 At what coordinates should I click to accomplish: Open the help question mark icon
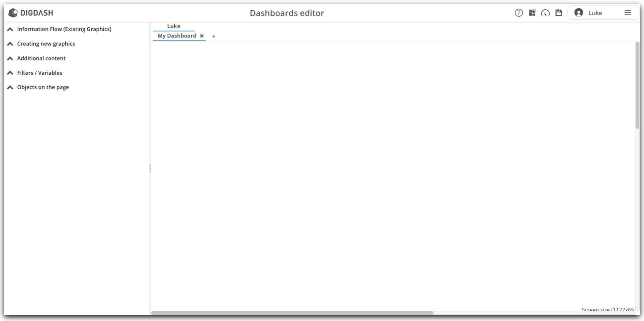(518, 13)
